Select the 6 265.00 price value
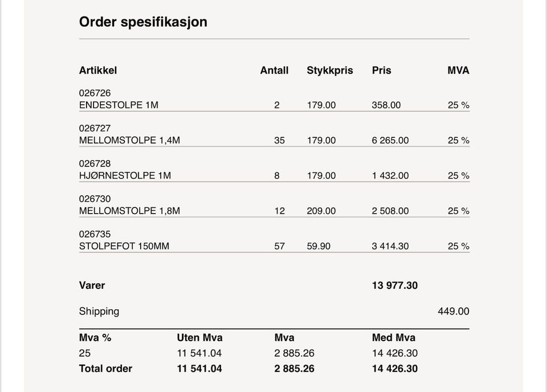 pos(390,141)
